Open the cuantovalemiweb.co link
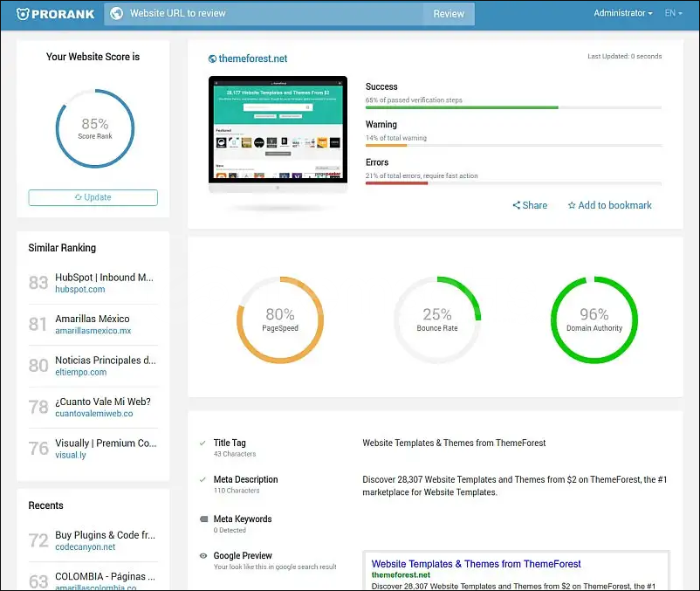This screenshot has height=591, width=700. tap(93, 414)
